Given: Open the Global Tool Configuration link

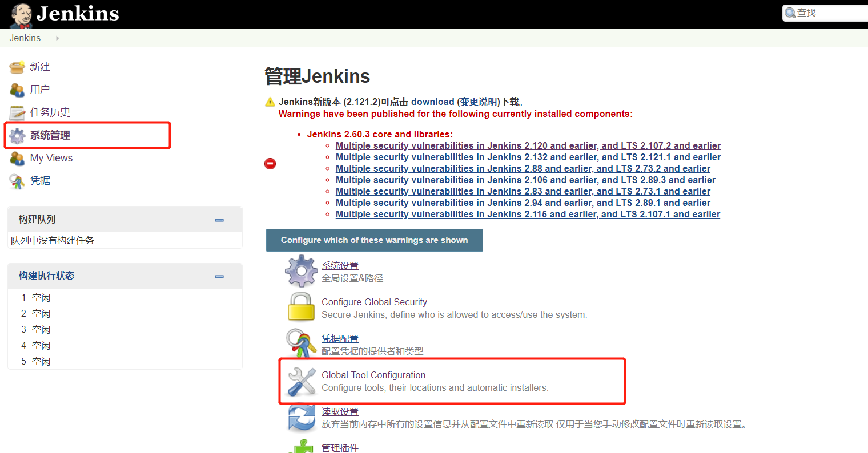Looking at the screenshot, I should pyautogui.click(x=373, y=375).
